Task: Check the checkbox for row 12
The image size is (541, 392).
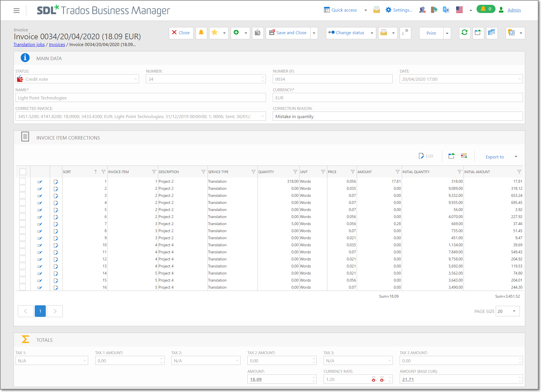Action: (23, 259)
